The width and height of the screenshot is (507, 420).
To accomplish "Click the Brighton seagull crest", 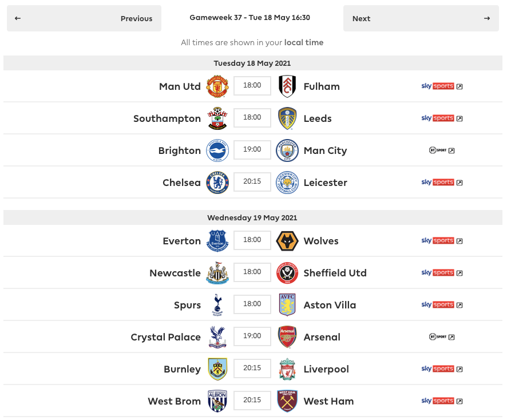I will click(217, 150).
